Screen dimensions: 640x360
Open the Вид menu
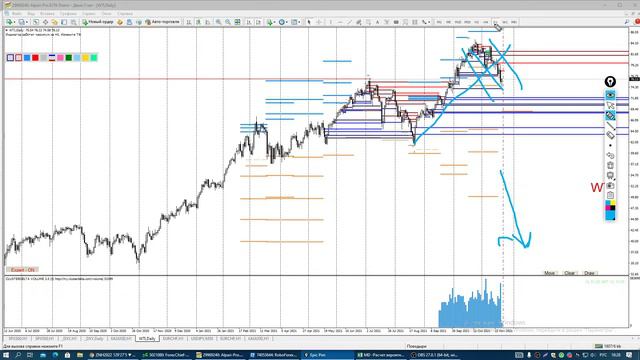[x=31, y=13]
